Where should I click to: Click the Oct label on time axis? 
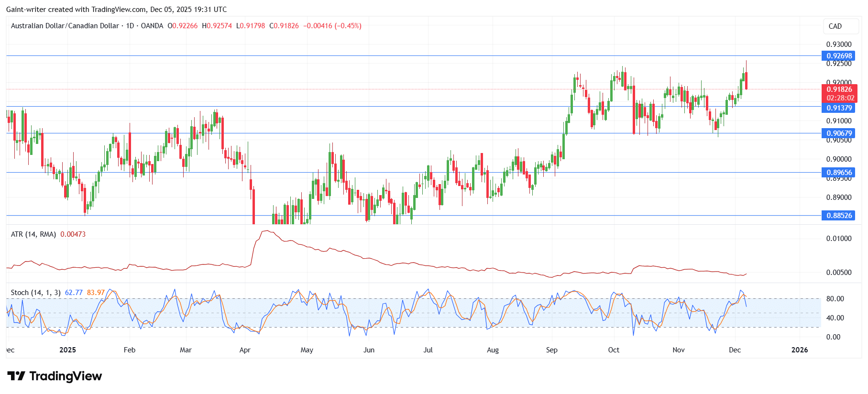[x=614, y=350]
